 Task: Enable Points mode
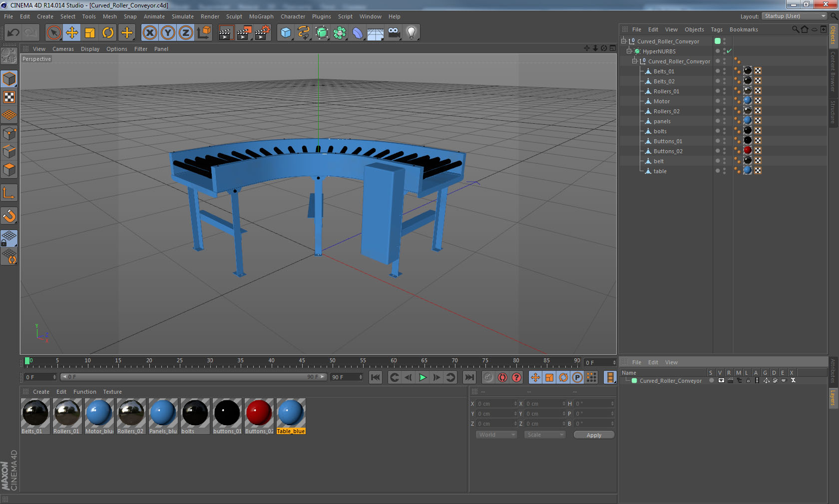[x=9, y=133]
